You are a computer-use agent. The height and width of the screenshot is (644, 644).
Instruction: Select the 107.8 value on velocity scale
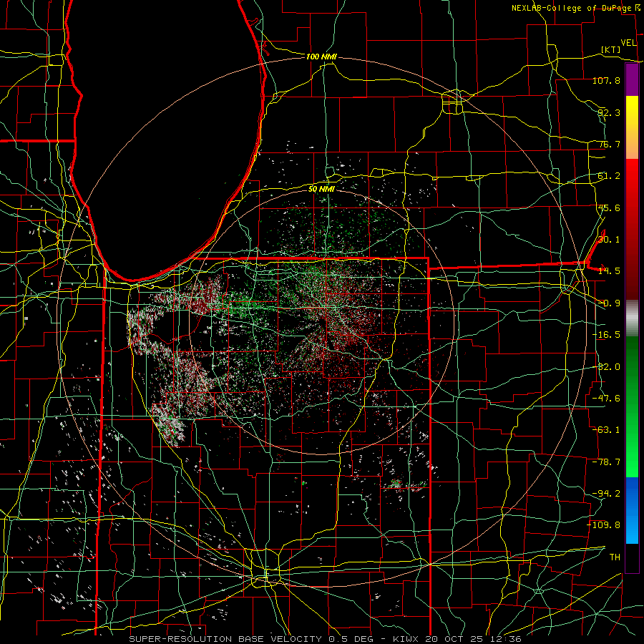[606, 80]
